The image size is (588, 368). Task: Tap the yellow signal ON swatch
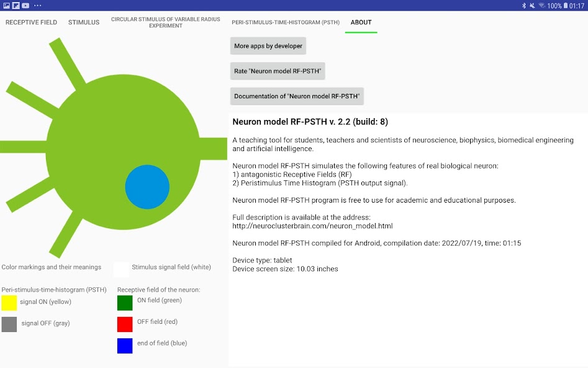9,303
